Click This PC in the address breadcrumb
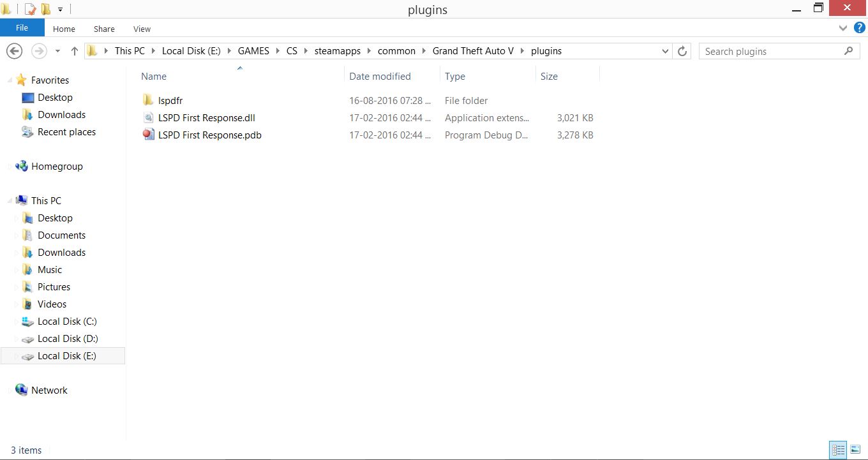This screenshot has width=868, height=460. point(130,51)
